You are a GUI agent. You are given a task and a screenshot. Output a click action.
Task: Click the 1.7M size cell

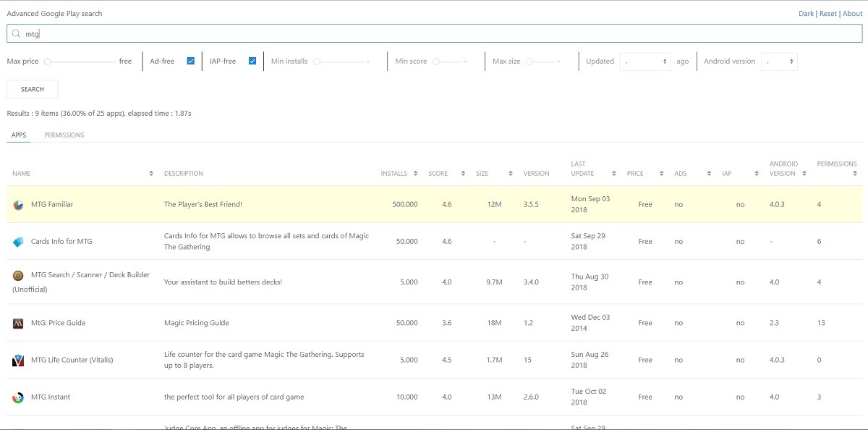click(494, 360)
